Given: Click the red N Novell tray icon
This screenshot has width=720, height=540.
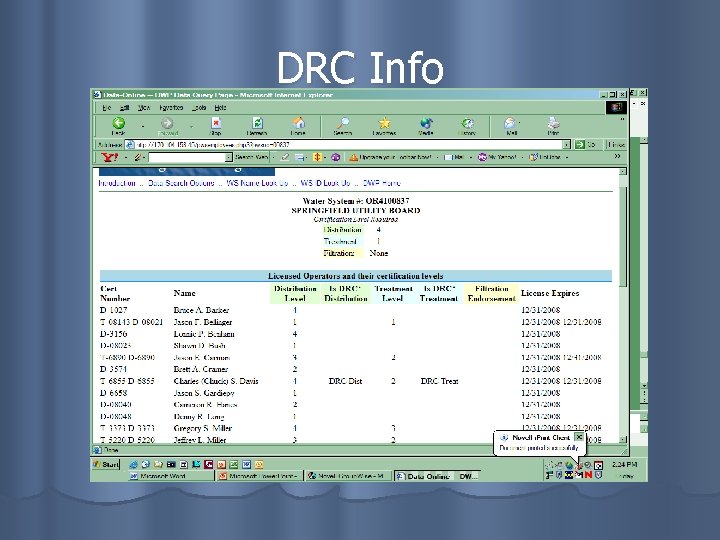Looking at the screenshot, I should (x=588, y=475).
